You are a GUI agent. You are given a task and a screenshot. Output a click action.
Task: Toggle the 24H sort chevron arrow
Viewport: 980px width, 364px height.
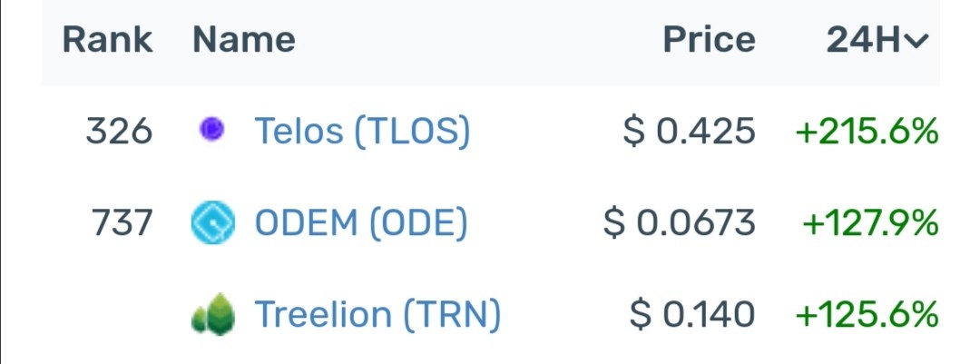click(916, 41)
